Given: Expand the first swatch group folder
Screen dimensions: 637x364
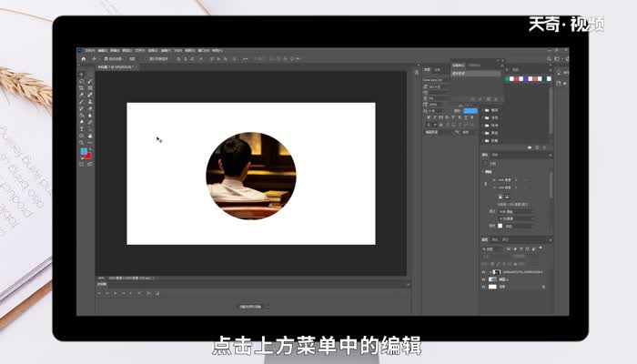Looking at the screenshot, I should [485, 108].
